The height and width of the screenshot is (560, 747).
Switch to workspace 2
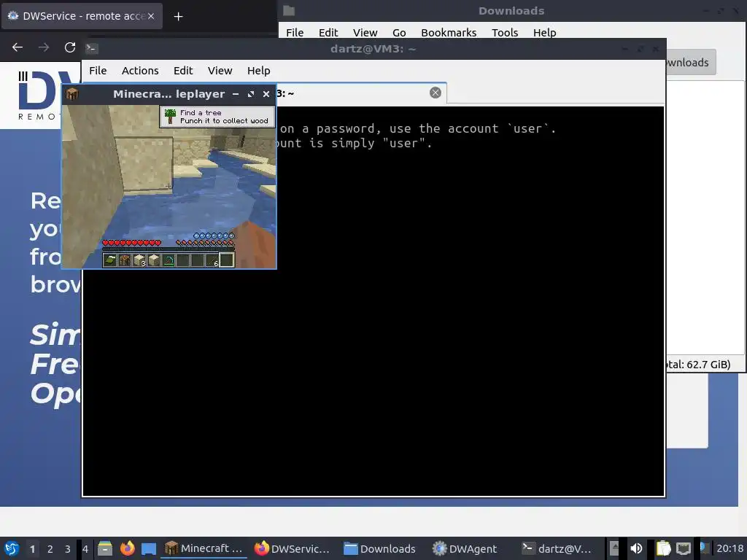point(50,549)
